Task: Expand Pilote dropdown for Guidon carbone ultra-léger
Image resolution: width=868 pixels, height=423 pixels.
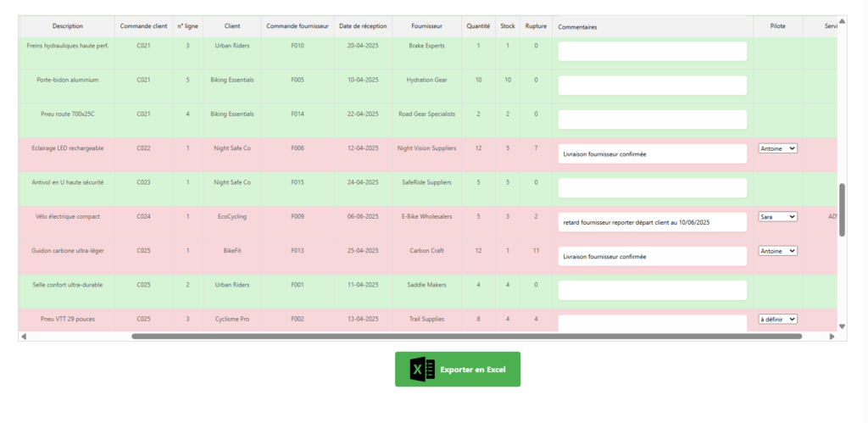Action: 777,251
